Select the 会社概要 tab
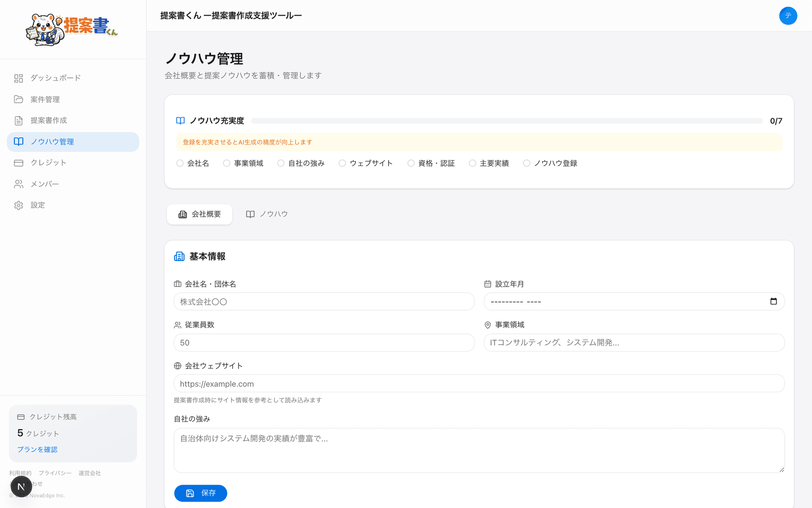The image size is (812, 508). pyautogui.click(x=199, y=214)
